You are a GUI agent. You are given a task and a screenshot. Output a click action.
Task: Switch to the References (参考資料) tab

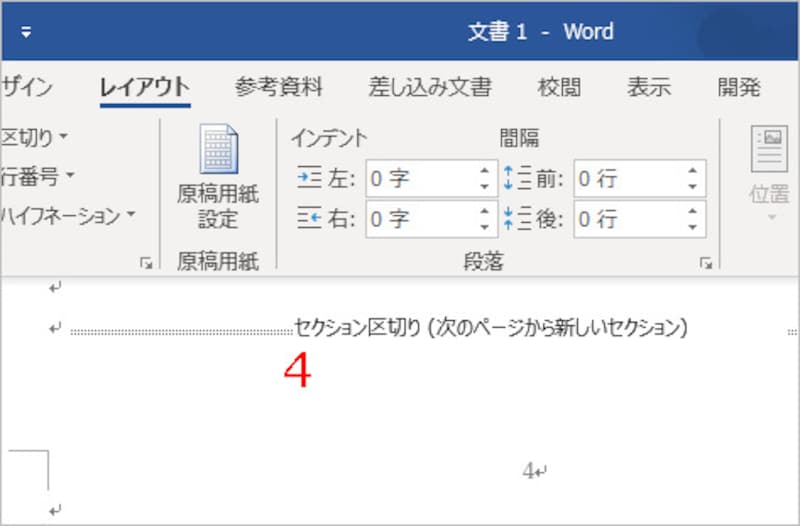point(279,87)
